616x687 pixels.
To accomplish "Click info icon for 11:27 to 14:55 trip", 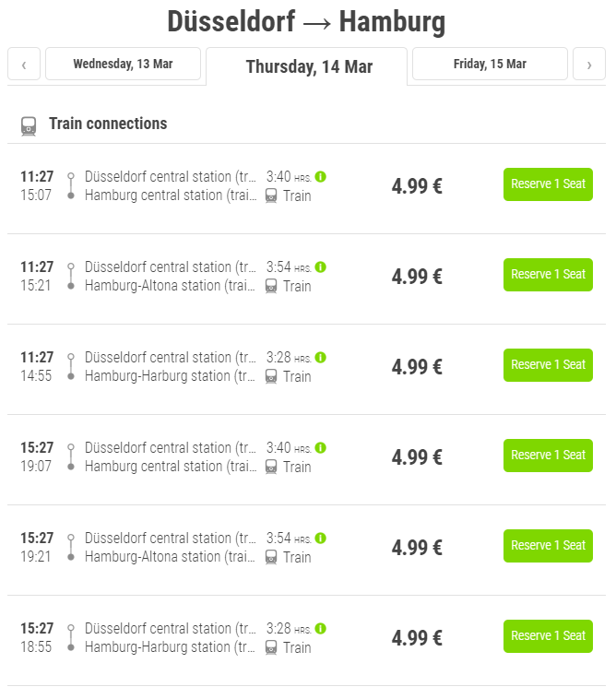I will (x=320, y=358).
